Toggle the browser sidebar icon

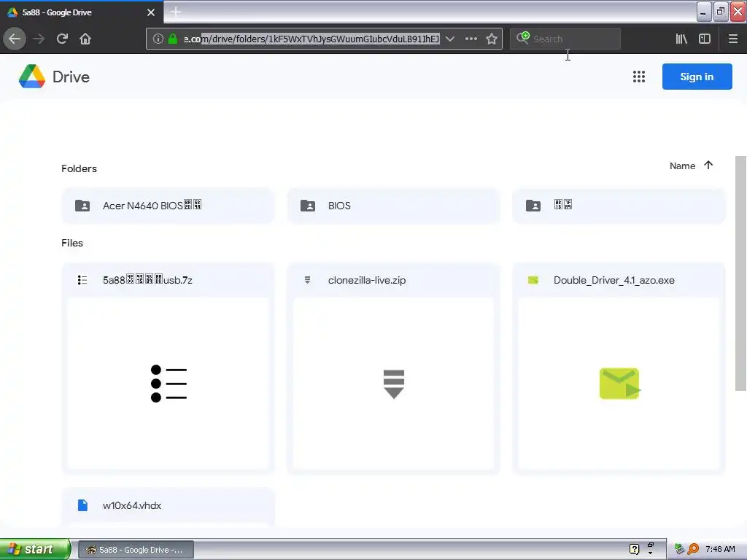705,39
